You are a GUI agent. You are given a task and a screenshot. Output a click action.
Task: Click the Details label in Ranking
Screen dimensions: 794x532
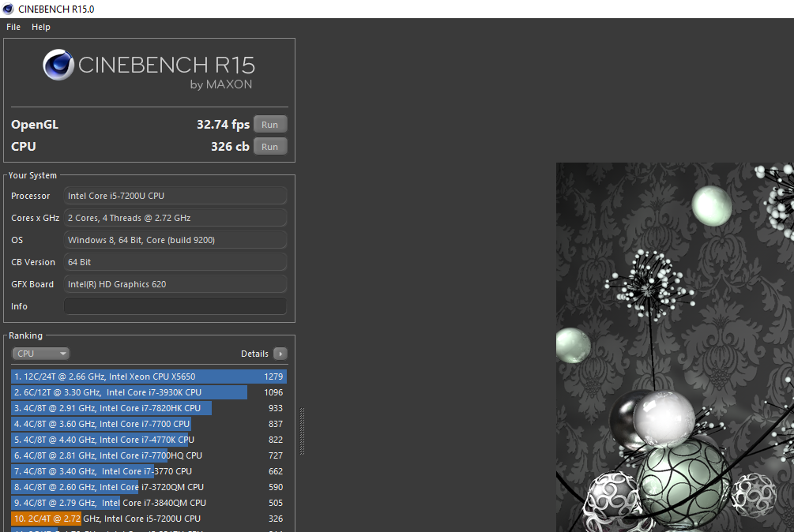(x=254, y=354)
